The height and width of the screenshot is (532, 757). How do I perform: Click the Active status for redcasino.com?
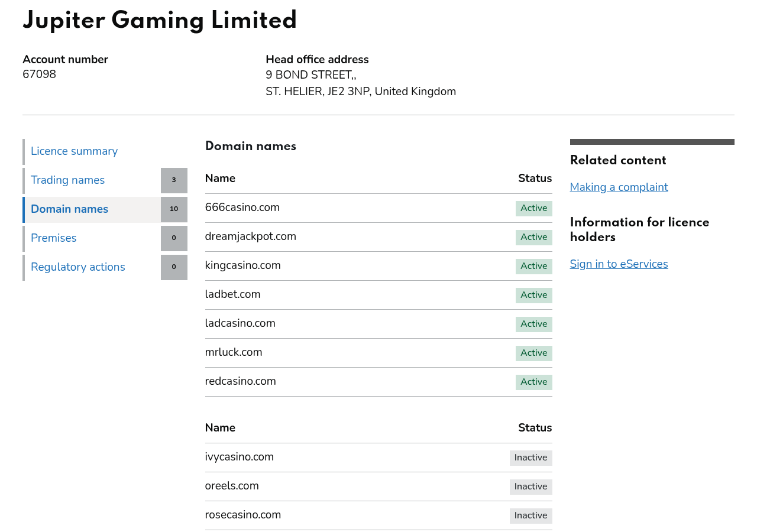coord(534,382)
